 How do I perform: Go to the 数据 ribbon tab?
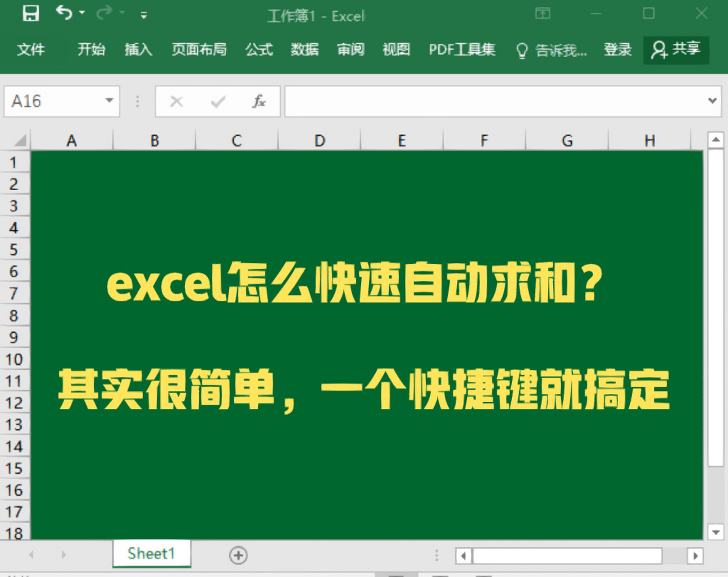[x=305, y=49]
